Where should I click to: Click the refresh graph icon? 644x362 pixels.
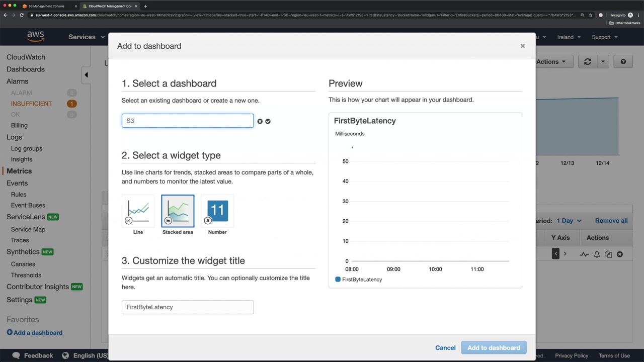coord(587,62)
